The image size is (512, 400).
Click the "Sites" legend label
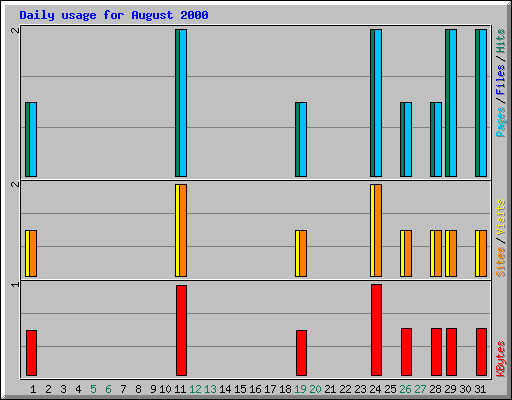coord(500,262)
